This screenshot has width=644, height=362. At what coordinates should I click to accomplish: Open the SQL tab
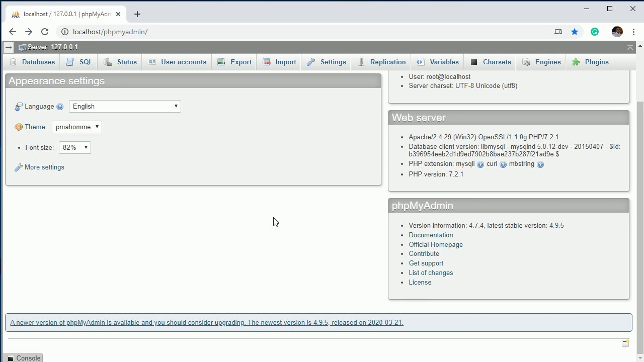pyautogui.click(x=80, y=62)
